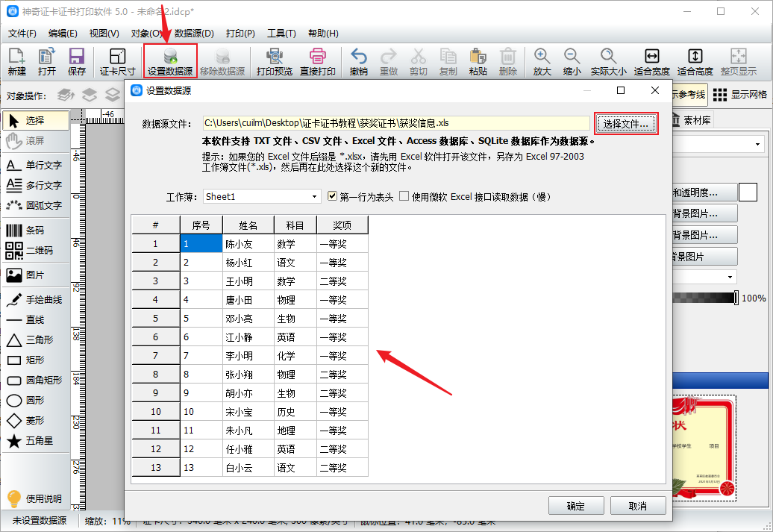
Task: Select the 条码 barcode tool
Action: [36, 231]
